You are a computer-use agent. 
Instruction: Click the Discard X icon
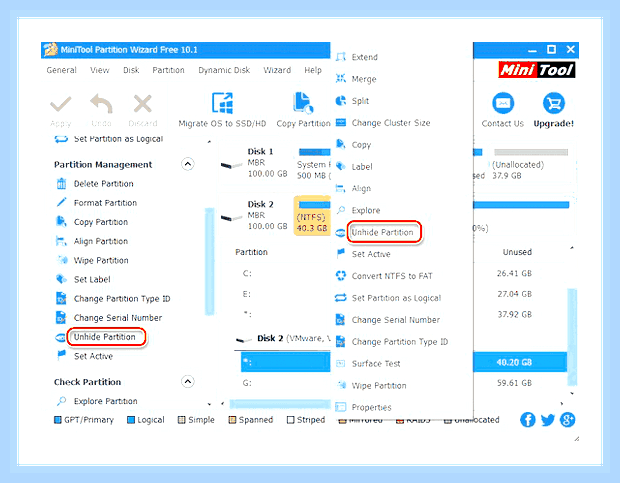coord(142,104)
